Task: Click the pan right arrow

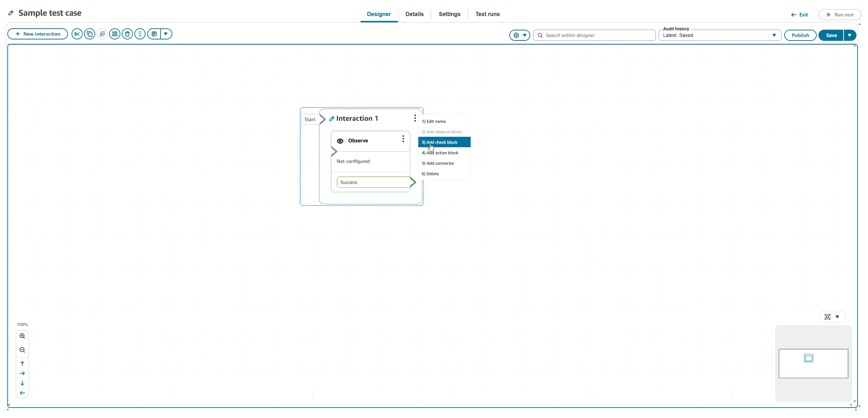Action: point(22,373)
